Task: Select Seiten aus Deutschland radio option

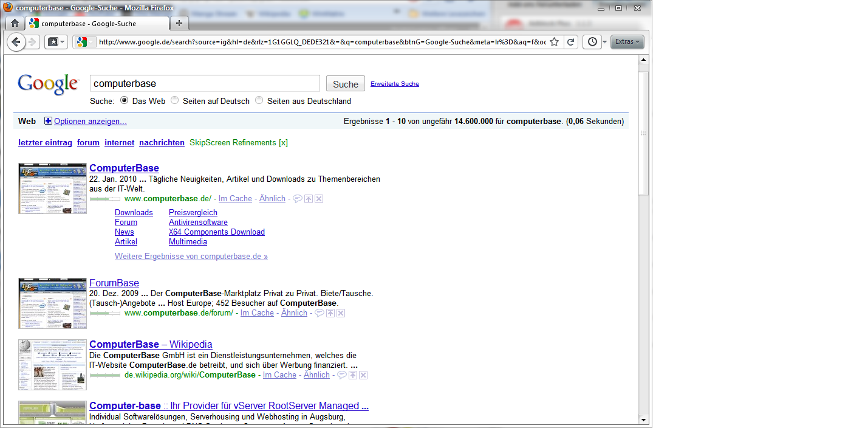Action: tap(259, 100)
